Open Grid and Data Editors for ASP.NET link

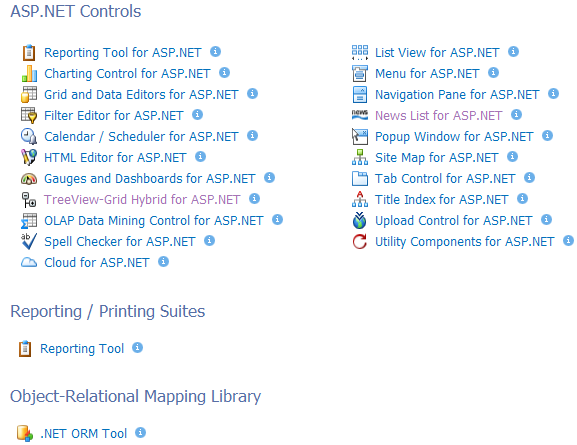(141, 95)
